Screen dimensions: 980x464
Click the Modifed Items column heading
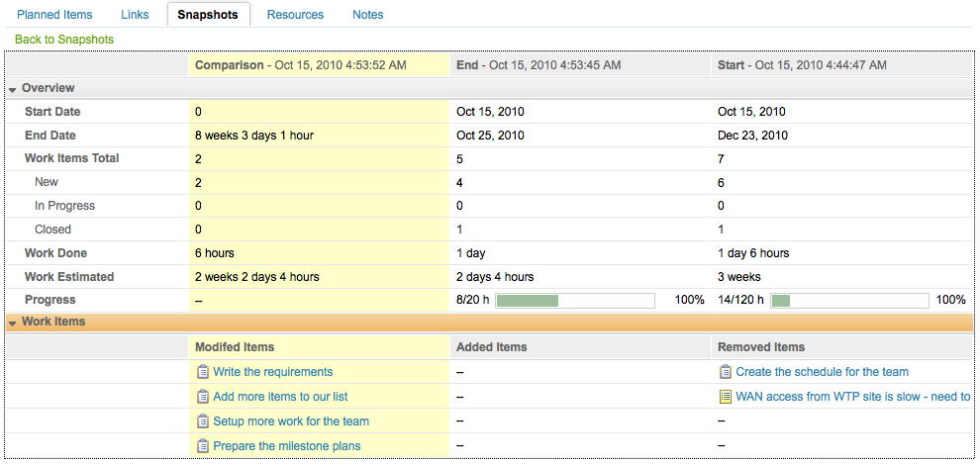(235, 347)
